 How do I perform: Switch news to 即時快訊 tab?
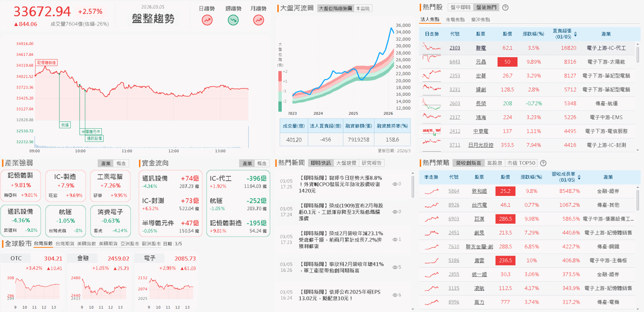(321, 163)
